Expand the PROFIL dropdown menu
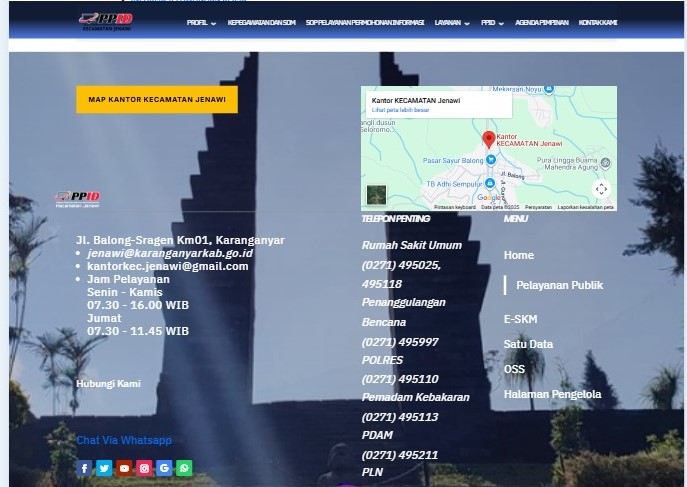 click(x=201, y=22)
